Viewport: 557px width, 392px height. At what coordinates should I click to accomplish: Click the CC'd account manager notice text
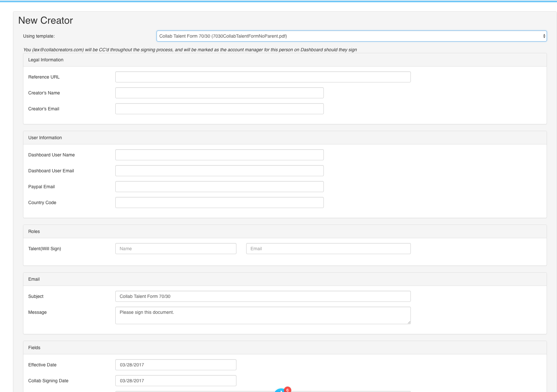click(190, 50)
